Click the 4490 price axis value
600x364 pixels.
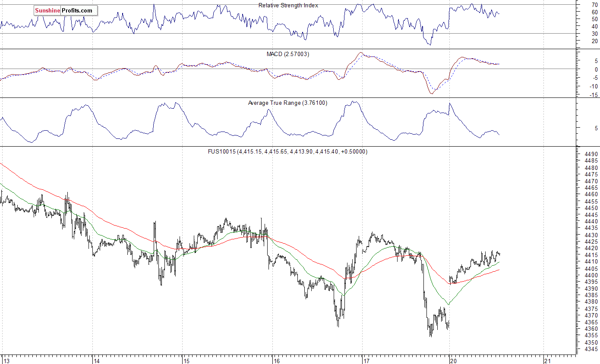(x=592, y=154)
